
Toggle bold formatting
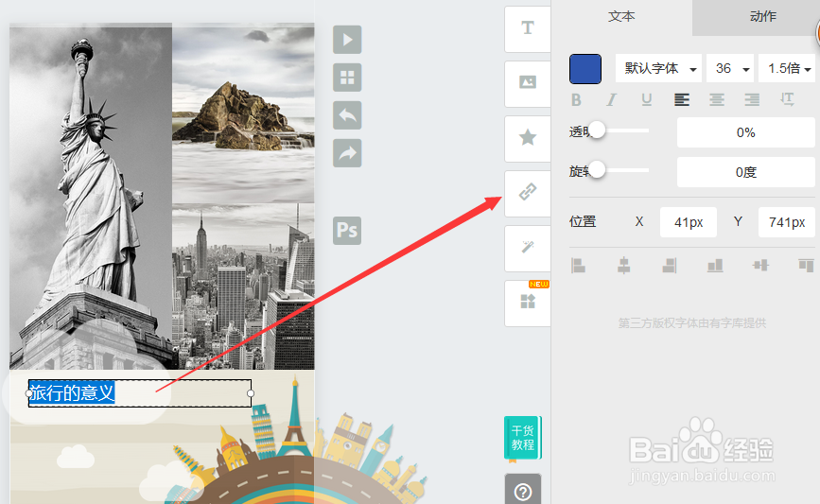[576, 100]
